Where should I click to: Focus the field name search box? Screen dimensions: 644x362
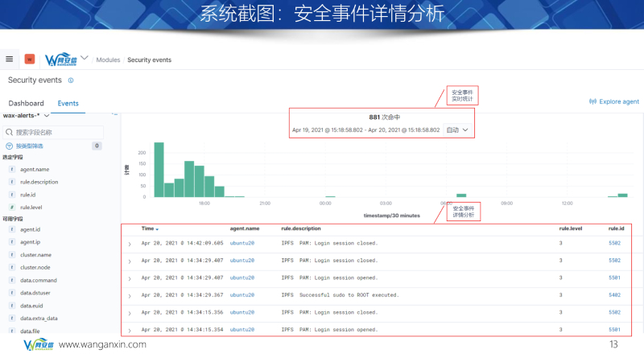[56, 132]
